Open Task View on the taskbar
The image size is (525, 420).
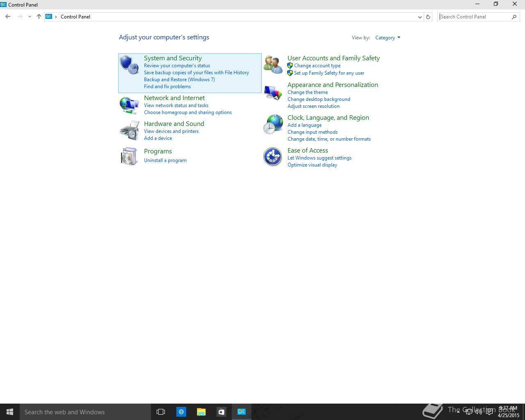coord(161,412)
